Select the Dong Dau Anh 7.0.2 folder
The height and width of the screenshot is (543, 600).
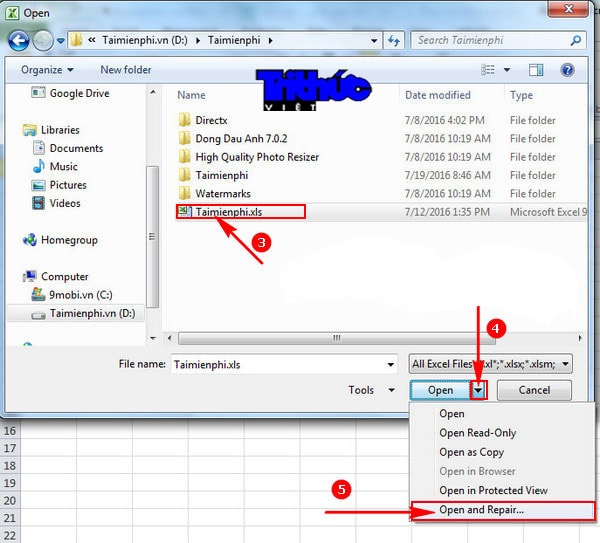pos(241,139)
